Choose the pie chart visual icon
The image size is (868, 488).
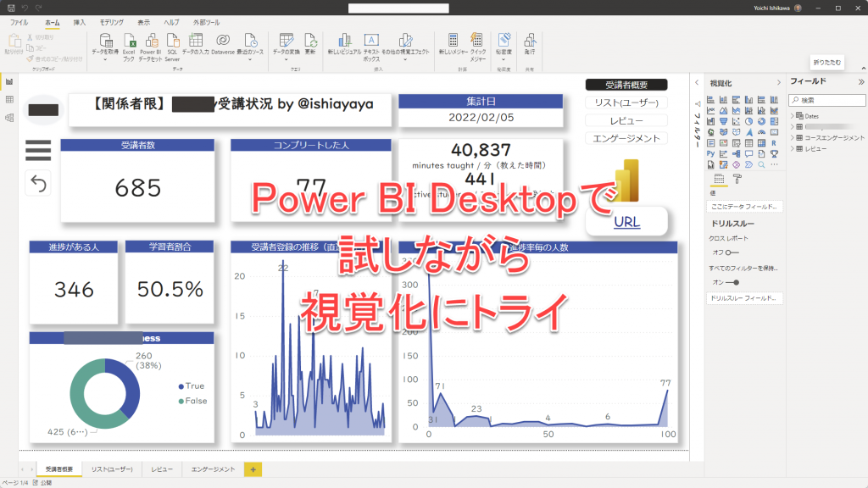point(749,121)
